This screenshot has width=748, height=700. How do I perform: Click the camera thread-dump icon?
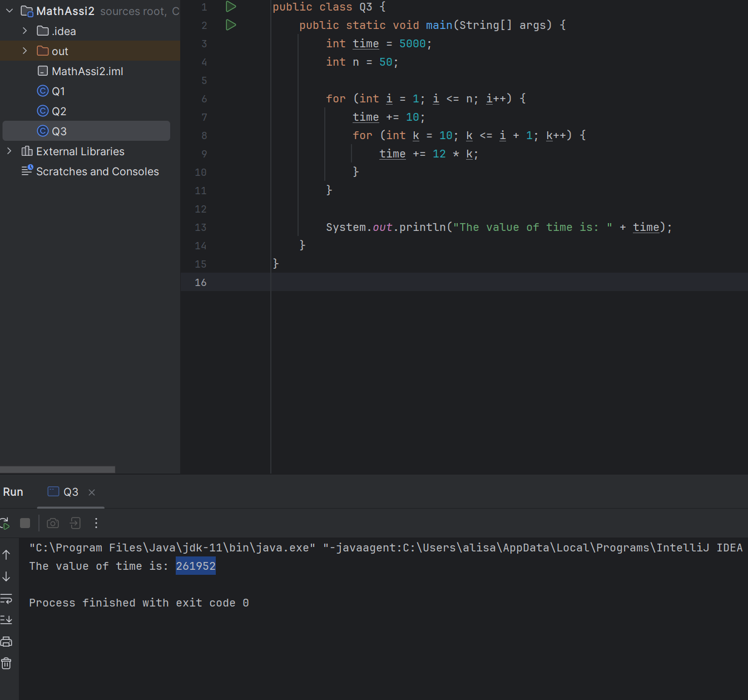53,523
